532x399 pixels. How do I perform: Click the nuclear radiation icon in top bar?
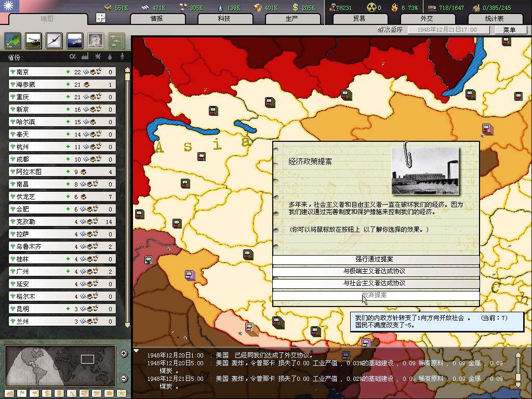[372, 7]
